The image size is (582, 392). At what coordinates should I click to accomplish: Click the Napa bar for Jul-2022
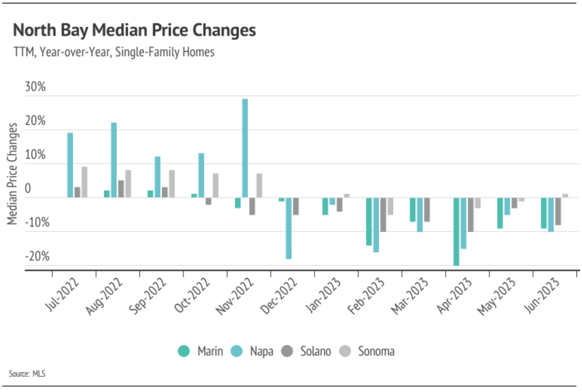pyautogui.click(x=70, y=165)
